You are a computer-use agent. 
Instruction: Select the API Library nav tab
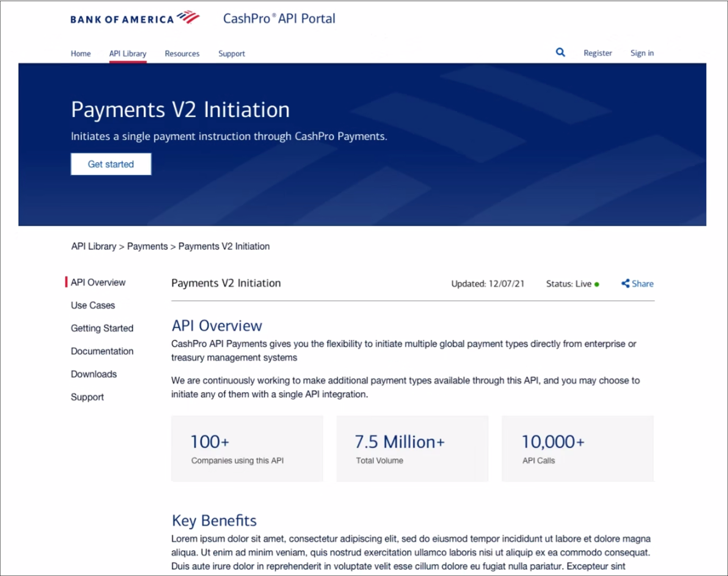click(128, 53)
